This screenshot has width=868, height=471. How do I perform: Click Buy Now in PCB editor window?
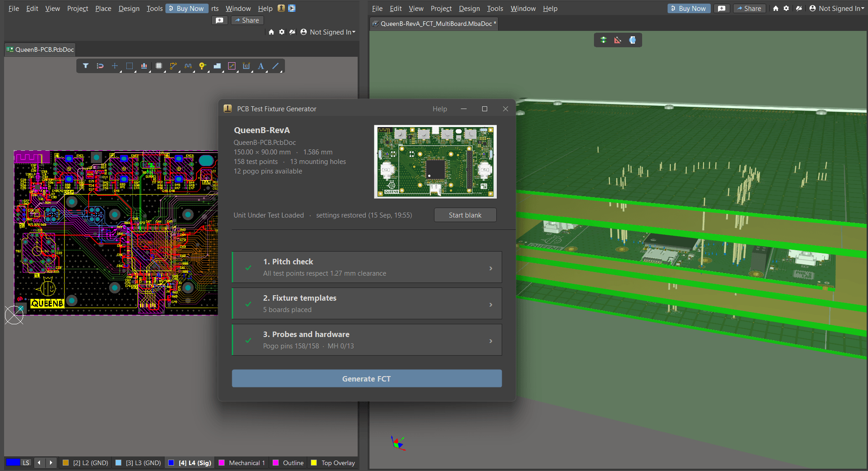click(187, 9)
